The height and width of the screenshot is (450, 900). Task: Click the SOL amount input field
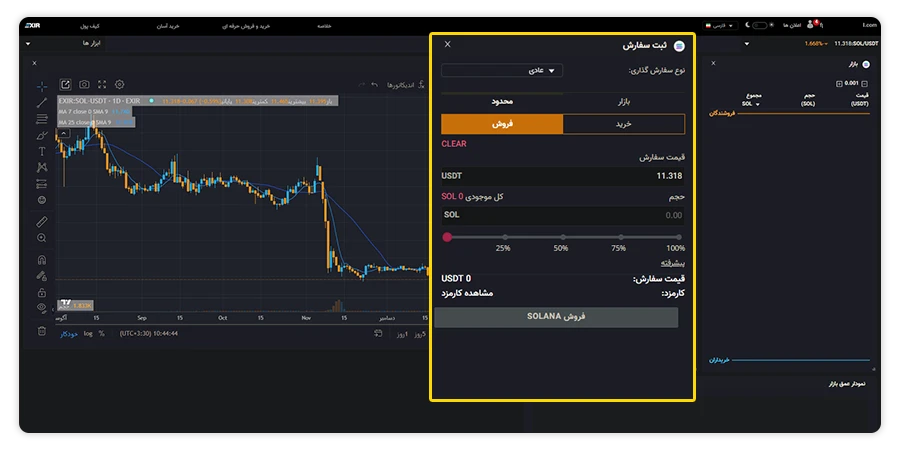[x=563, y=215]
